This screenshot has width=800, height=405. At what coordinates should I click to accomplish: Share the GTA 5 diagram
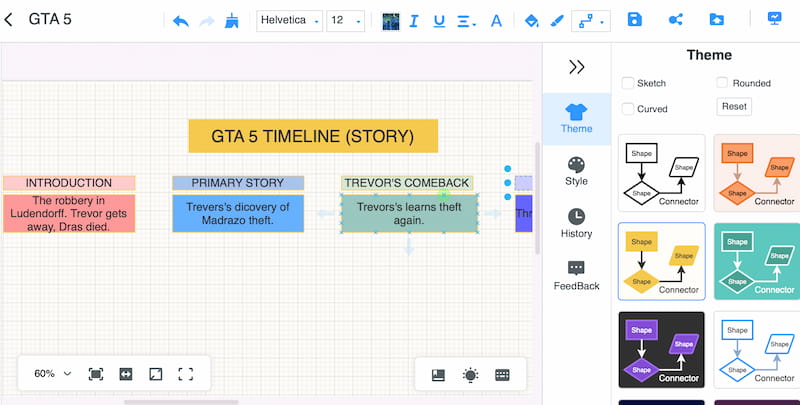(676, 19)
